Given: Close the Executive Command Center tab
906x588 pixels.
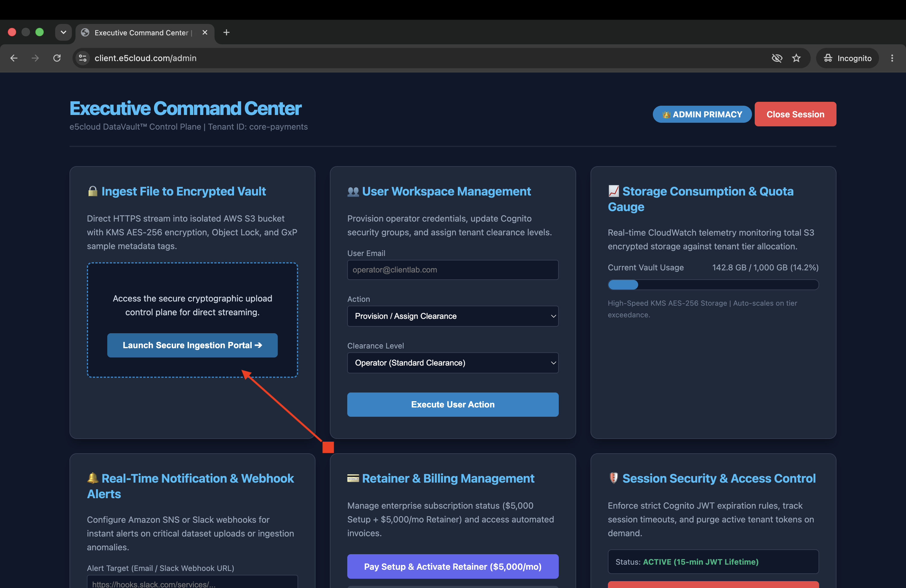Looking at the screenshot, I should click(x=205, y=32).
